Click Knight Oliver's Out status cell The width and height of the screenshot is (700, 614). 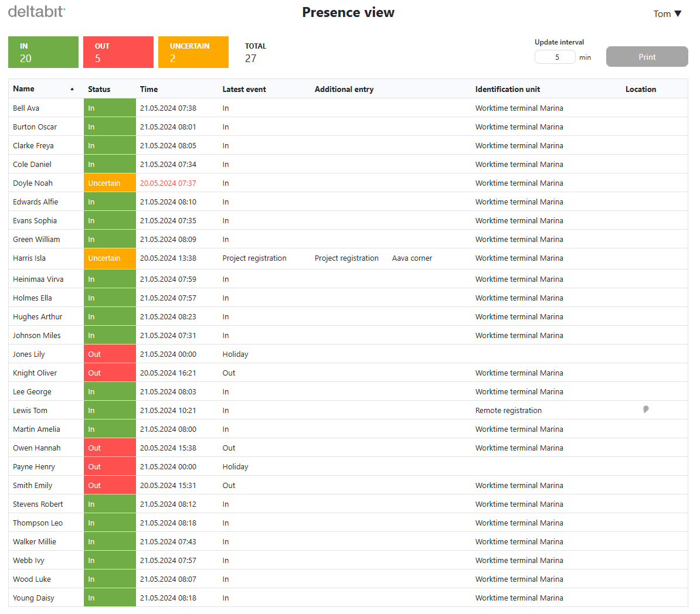(x=110, y=373)
